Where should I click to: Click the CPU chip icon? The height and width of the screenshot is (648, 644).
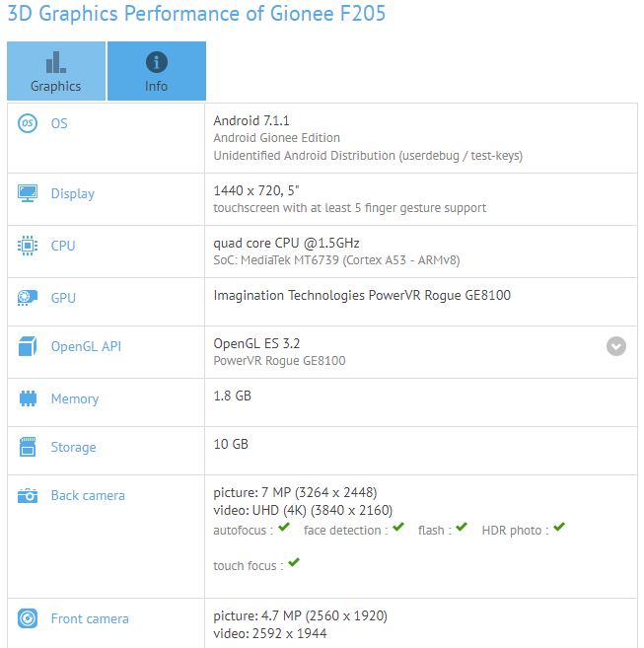coord(27,246)
